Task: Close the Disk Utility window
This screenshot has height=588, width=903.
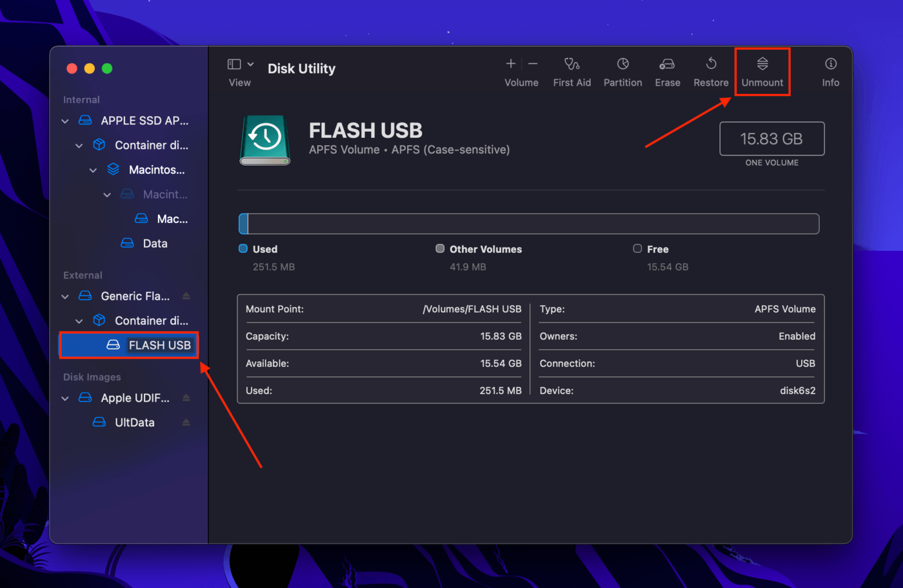Action: (72, 68)
